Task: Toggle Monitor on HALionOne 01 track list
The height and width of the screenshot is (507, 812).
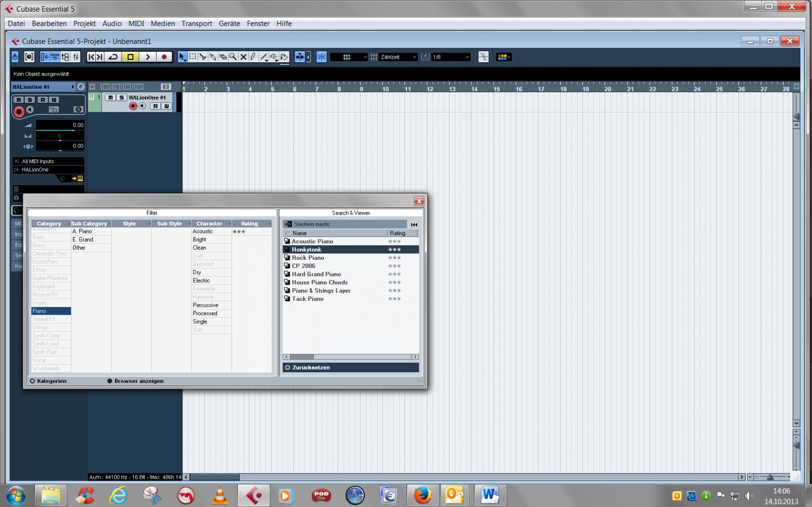Action: (142, 106)
